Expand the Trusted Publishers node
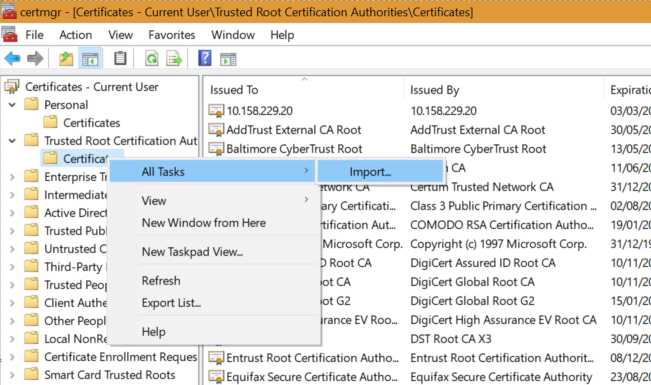The image size is (651, 385). [12, 231]
